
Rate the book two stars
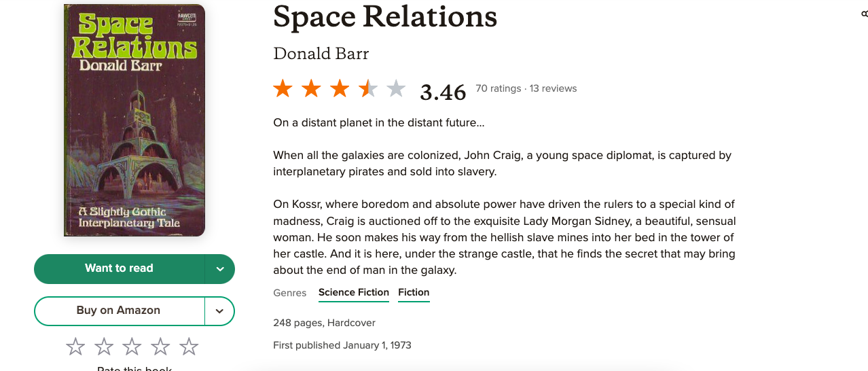[x=104, y=347]
